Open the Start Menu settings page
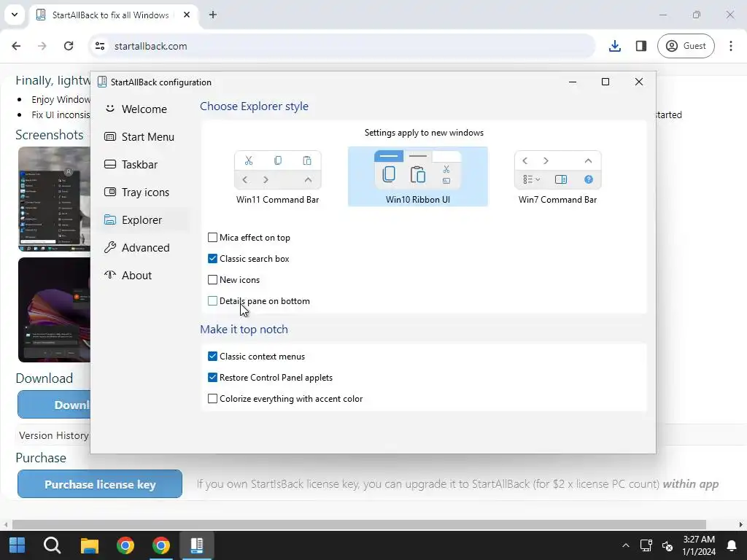747x560 pixels. pos(144,136)
